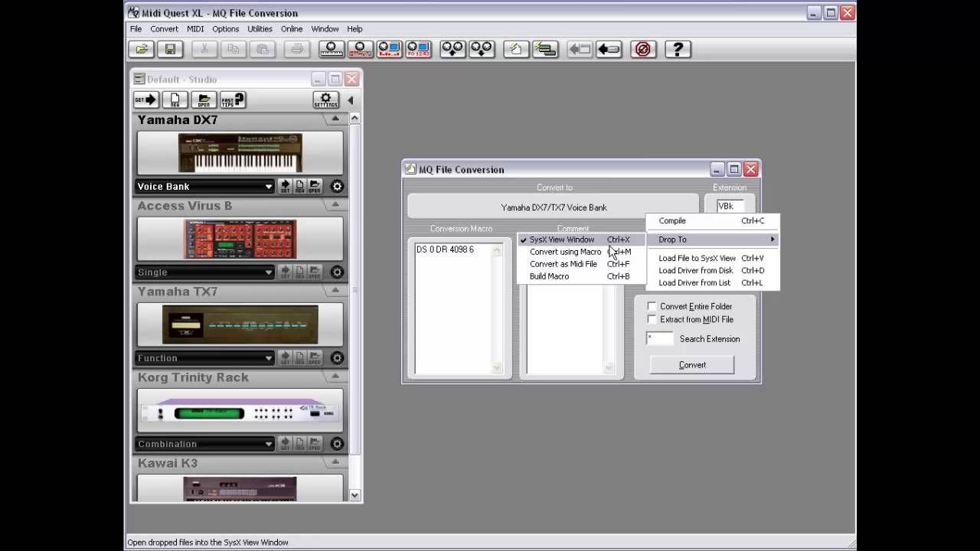Screen dimensions: 980x551
Task: Collapse the Kawai K3 section
Action: pyautogui.click(x=335, y=462)
